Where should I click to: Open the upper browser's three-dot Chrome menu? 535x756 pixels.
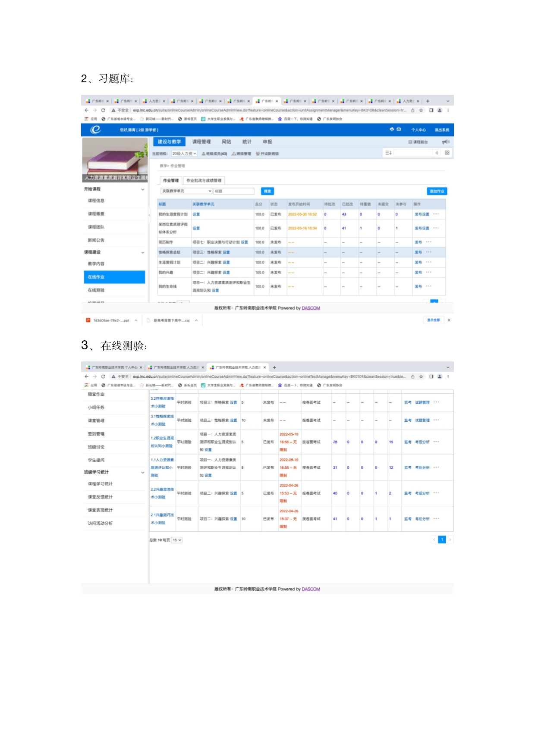pyautogui.click(x=448, y=110)
